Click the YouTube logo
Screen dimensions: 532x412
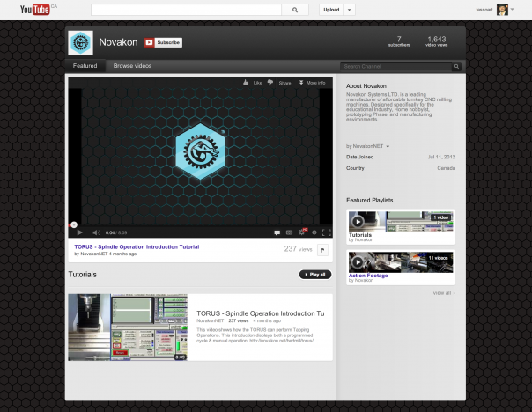pos(35,9)
